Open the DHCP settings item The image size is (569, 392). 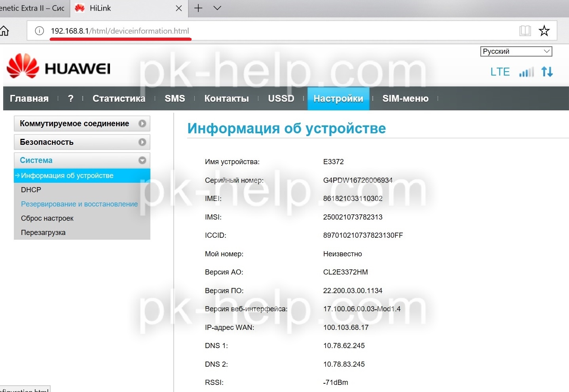(31, 190)
